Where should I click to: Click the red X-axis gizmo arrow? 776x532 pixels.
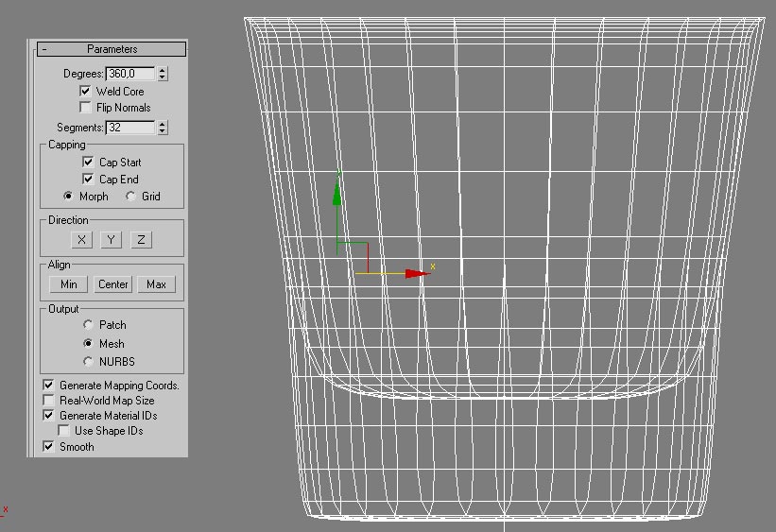[x=417, y=273]
